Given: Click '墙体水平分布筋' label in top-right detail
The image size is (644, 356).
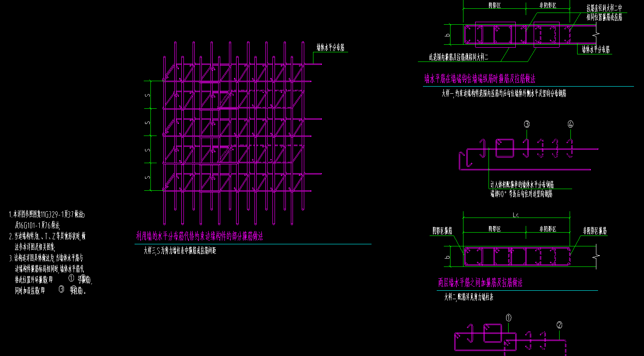Looking at the screenshot, I should click(x=596, y=49).
